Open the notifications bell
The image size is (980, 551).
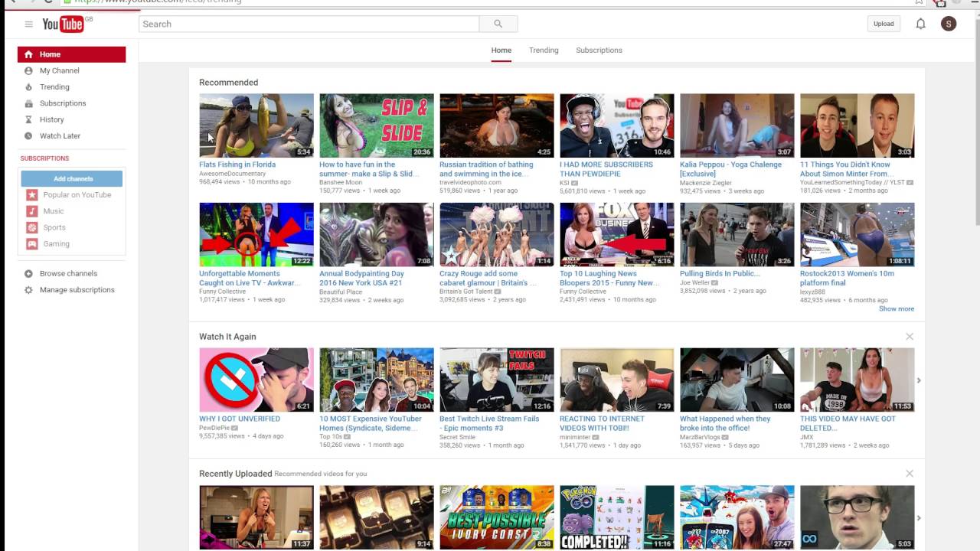(921, 24)
